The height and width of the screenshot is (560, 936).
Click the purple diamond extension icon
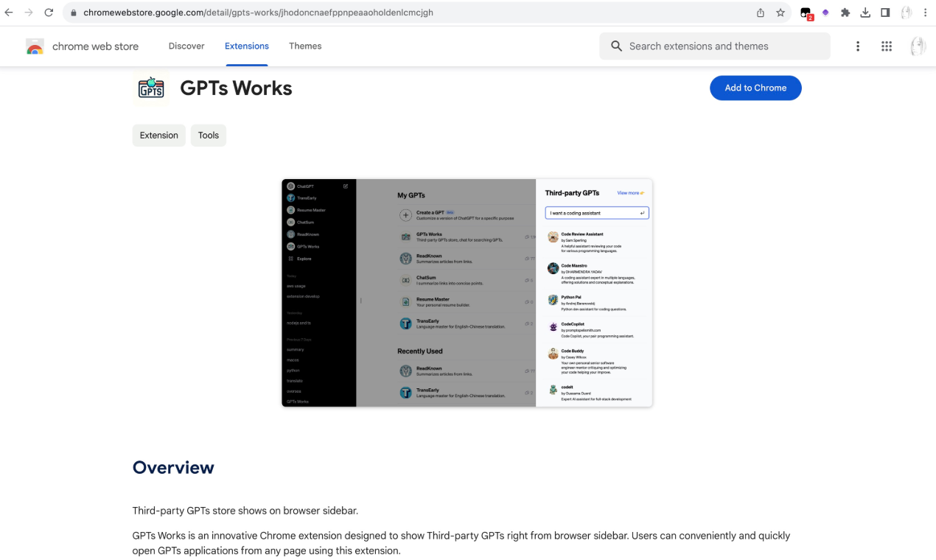pyautogui.click(x=825, y=13)
